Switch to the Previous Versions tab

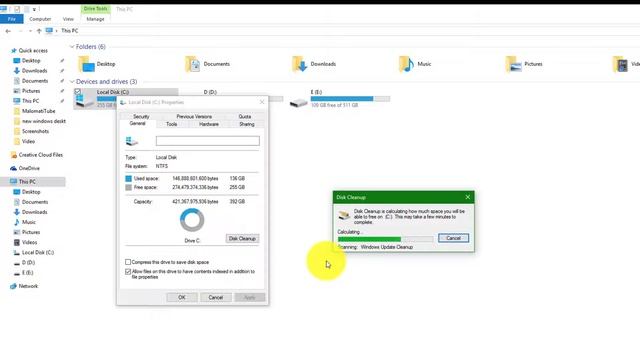click(194, 116)
